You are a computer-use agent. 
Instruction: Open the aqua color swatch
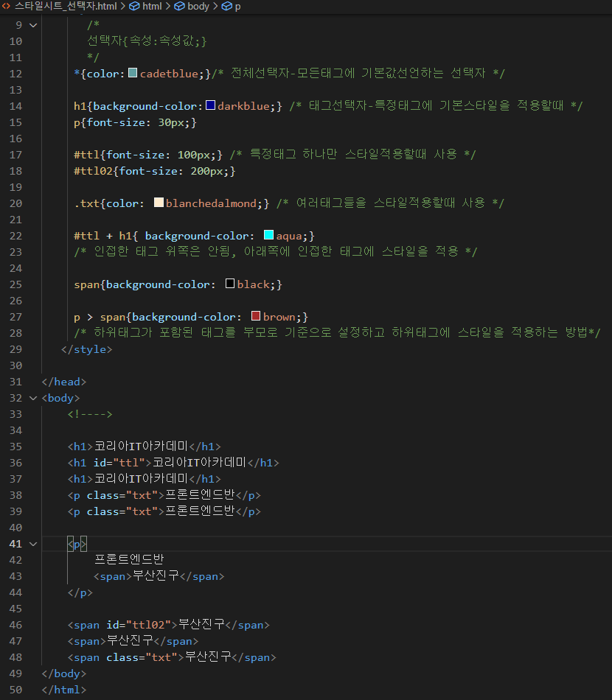pos(268,235)
